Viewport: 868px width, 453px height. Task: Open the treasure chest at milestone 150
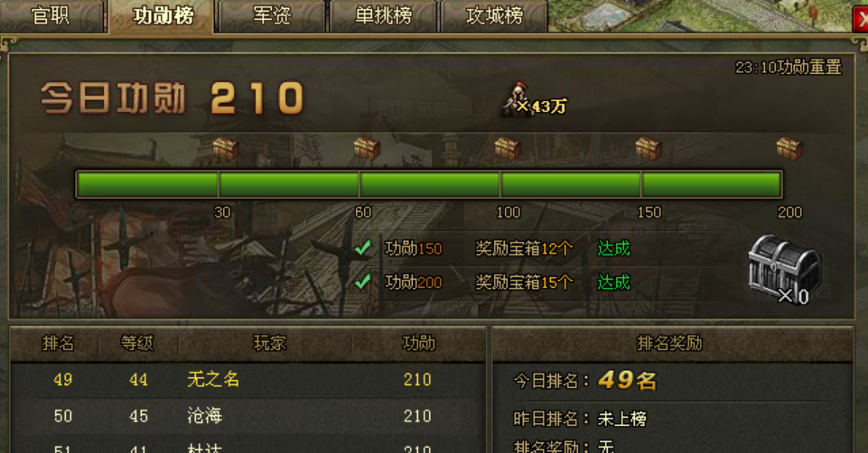(649, 148)
